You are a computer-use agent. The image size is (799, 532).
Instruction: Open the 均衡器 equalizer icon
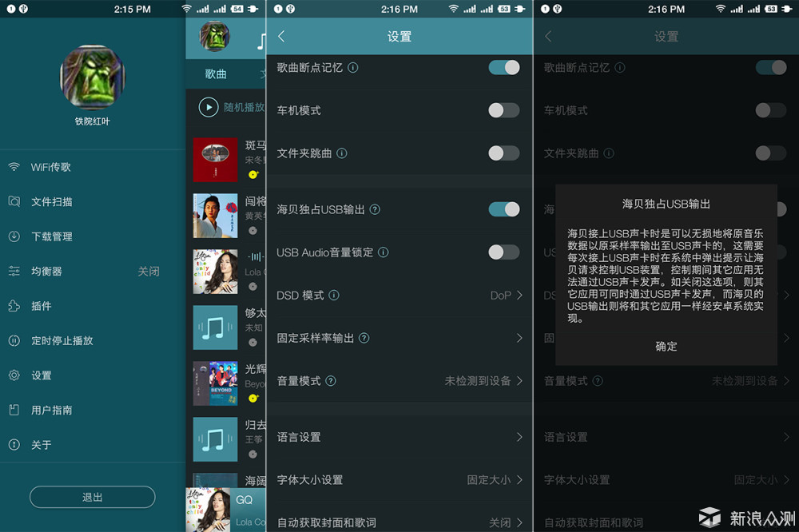(x=14, y=272)
